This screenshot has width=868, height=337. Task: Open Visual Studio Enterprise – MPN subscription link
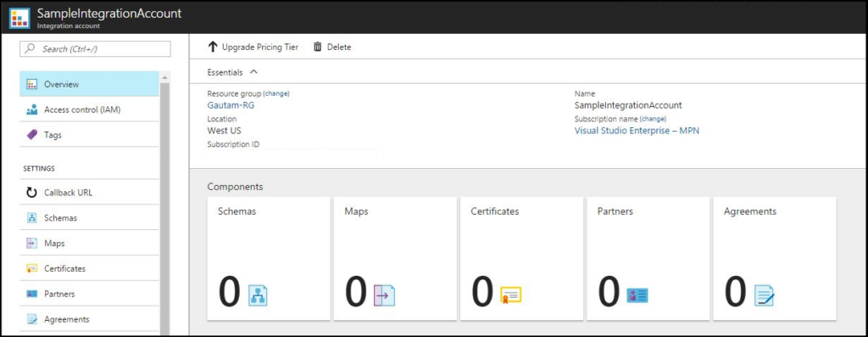pyautogui.click(x=637, y=131)
